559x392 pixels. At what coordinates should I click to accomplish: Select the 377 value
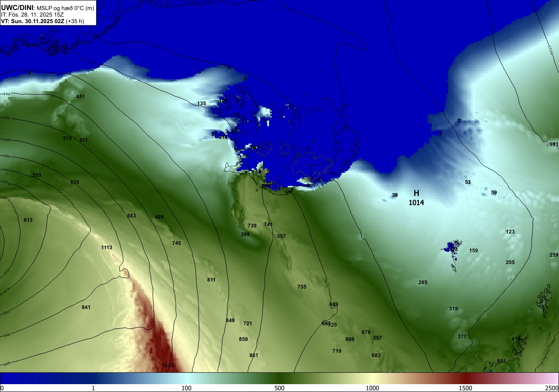(462, 337)
